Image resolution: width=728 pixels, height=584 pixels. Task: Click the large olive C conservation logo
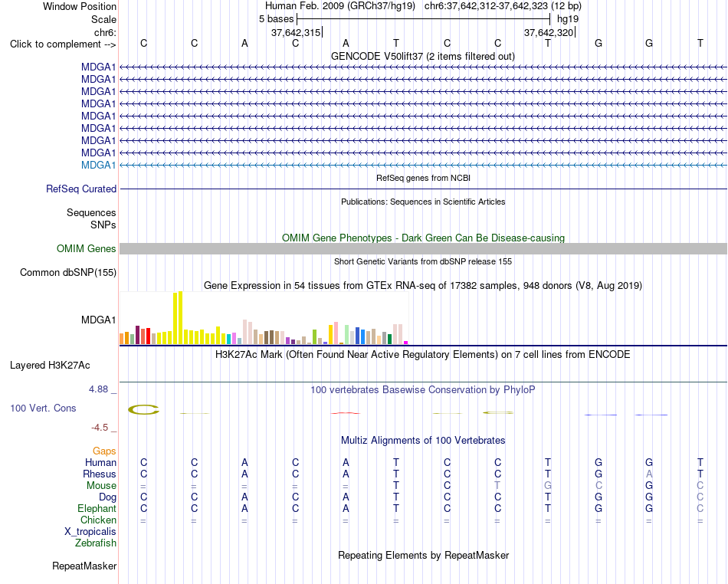point(143,409)
